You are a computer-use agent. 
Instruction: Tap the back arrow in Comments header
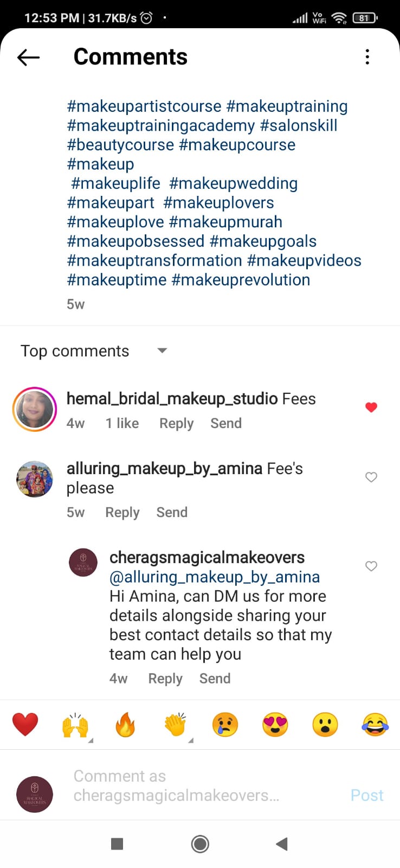point(29,57)
